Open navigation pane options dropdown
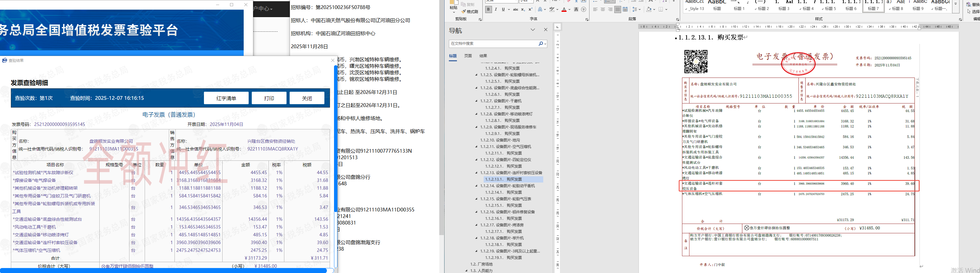The width and height of the screenshot is (980, 273). 533,30
